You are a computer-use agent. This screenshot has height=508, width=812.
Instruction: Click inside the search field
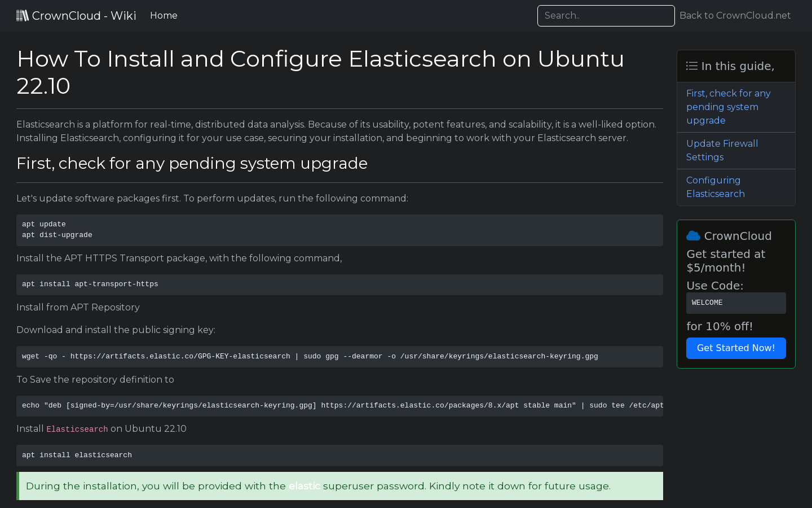(606, 15)
